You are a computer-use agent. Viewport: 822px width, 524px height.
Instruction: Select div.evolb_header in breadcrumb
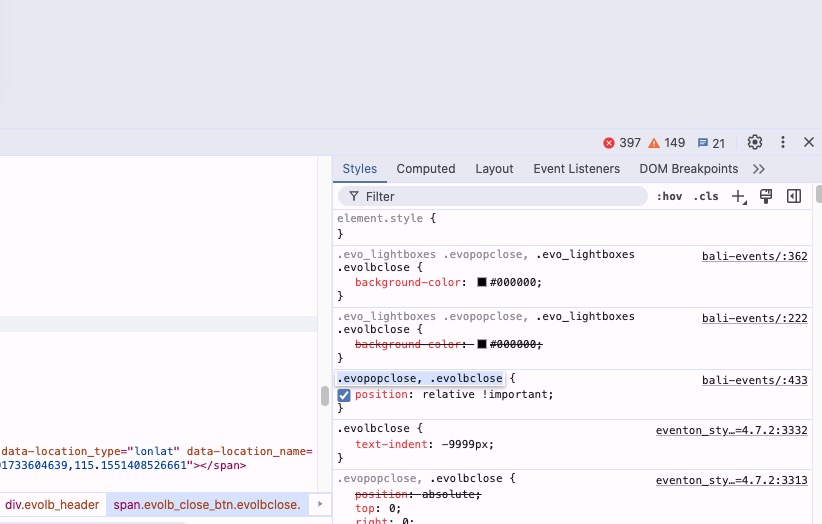tap(52, 505)
